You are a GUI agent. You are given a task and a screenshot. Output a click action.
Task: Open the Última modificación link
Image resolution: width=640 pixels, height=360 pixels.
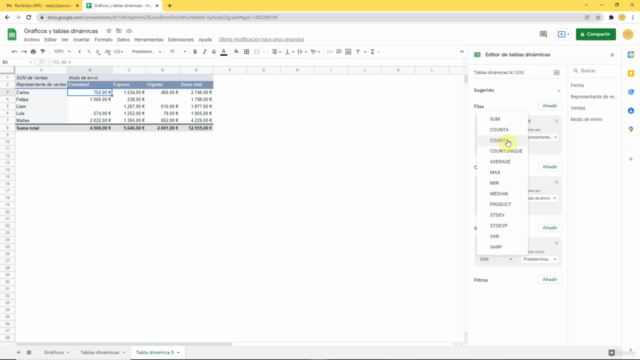261,40
